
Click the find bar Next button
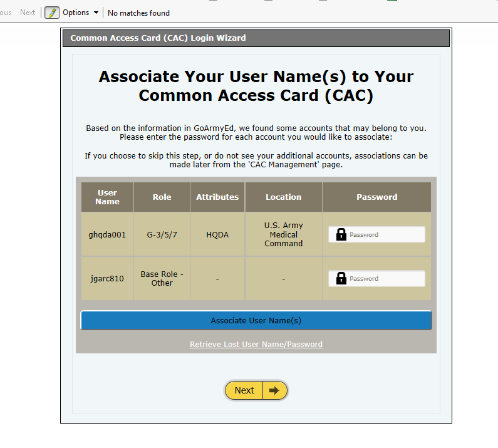coord(28,13)
